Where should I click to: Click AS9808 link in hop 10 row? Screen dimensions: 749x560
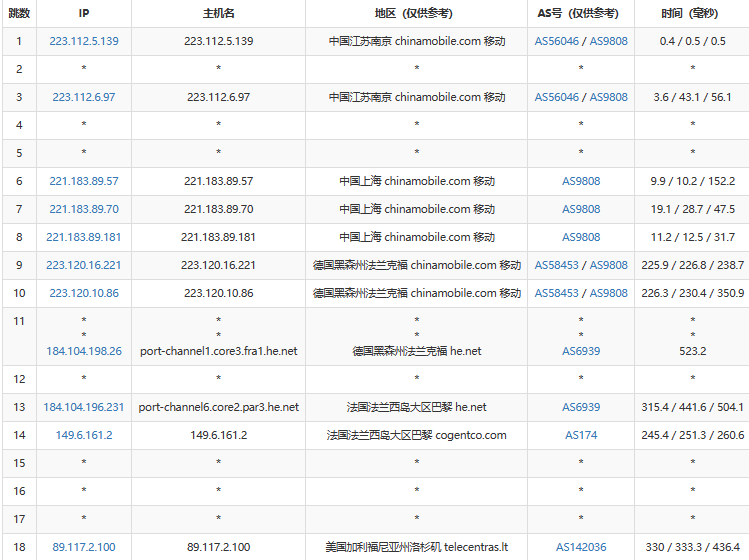[x=609, y=293]
